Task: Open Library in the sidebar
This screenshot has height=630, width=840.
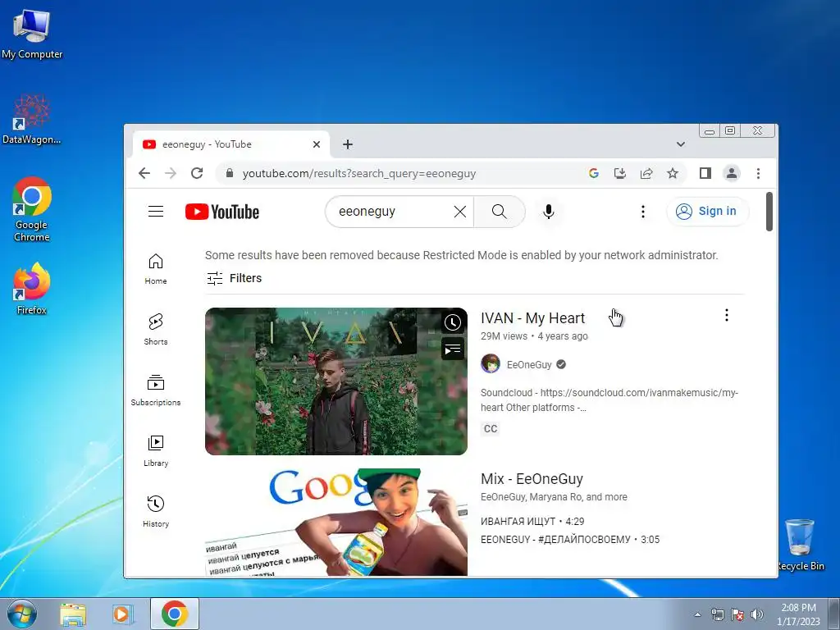Action: point(156,451)
